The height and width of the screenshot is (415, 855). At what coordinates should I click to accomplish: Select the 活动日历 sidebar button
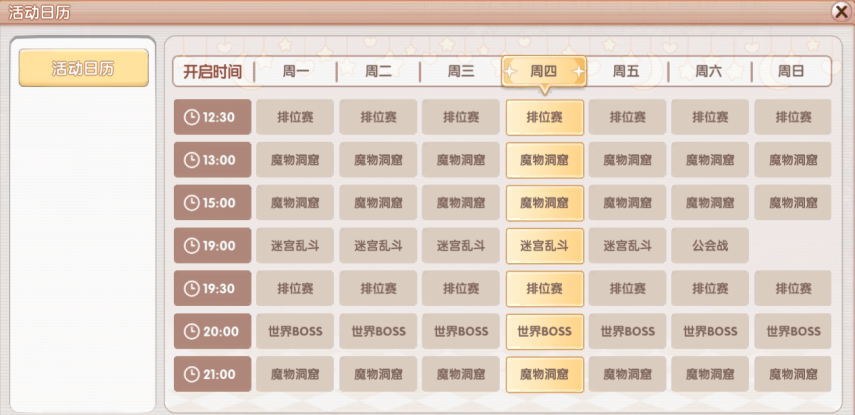click(x=83, y=68)
